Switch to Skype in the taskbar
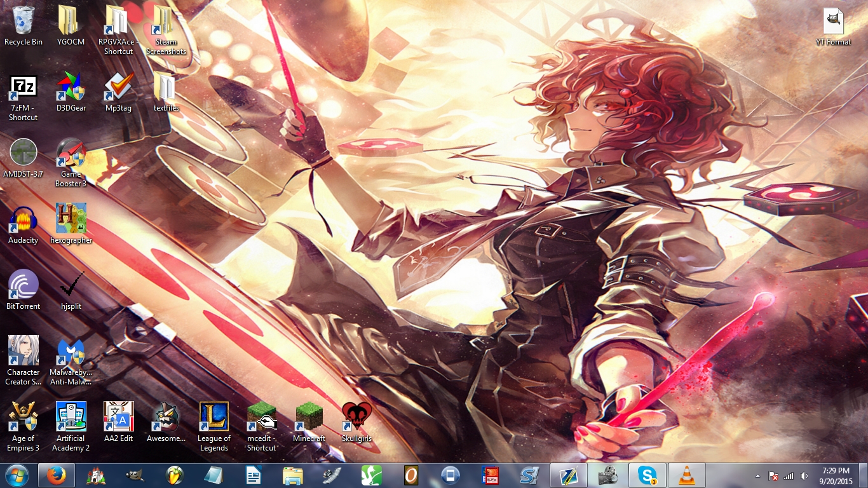 tap(647, 475)
